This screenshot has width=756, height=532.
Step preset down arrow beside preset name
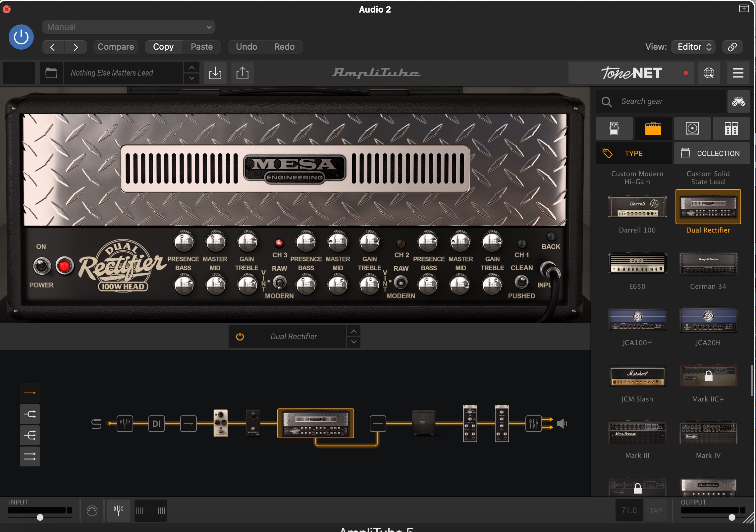click(191, 78)
